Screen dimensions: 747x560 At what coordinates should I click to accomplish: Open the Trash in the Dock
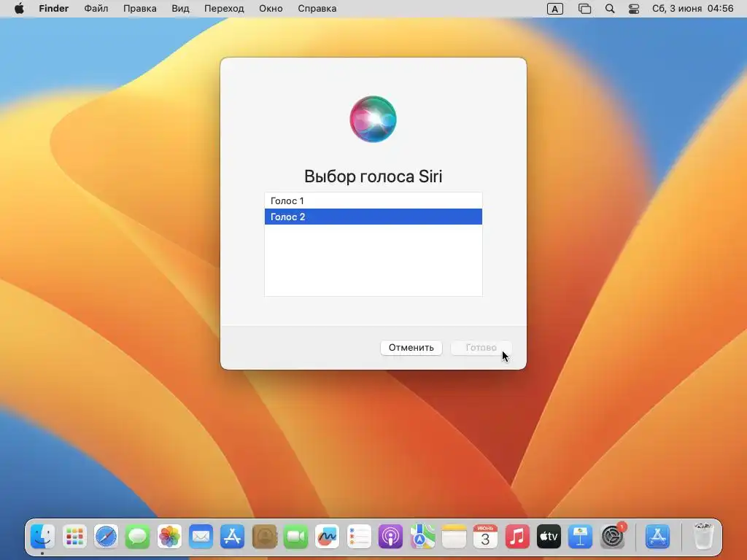703,537
